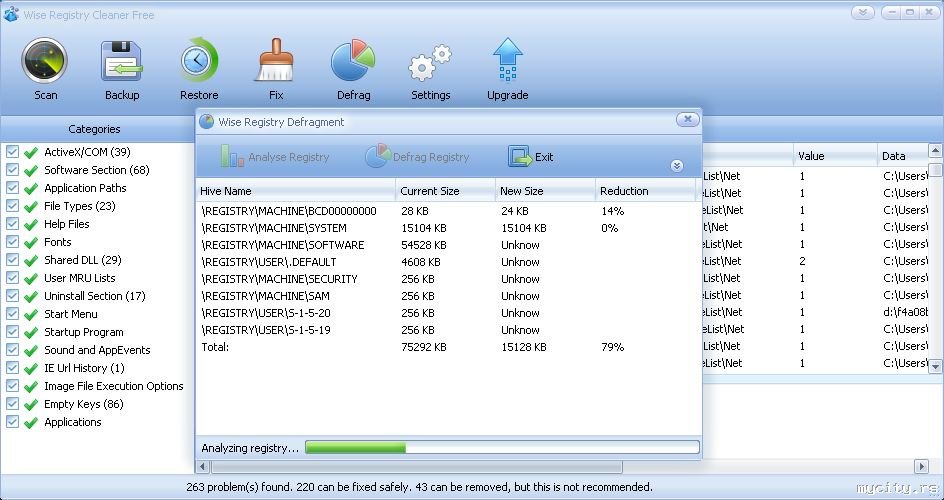Sort by the Reduction column header
Screen dimensions: 944x500
click(645, 191)
